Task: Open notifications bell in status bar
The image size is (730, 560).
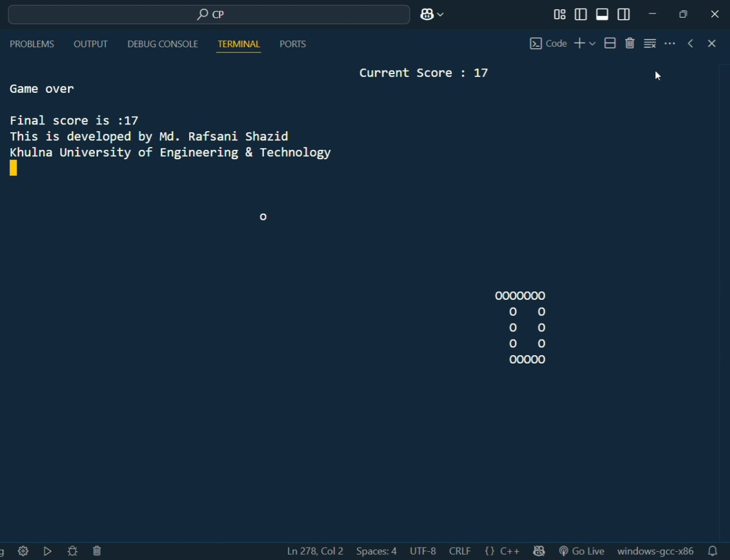Action: [x=713, y=551]
